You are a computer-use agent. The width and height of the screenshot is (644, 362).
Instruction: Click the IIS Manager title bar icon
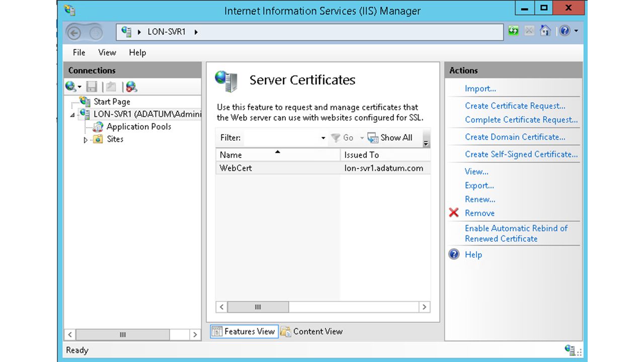click(x=70, y=10)
